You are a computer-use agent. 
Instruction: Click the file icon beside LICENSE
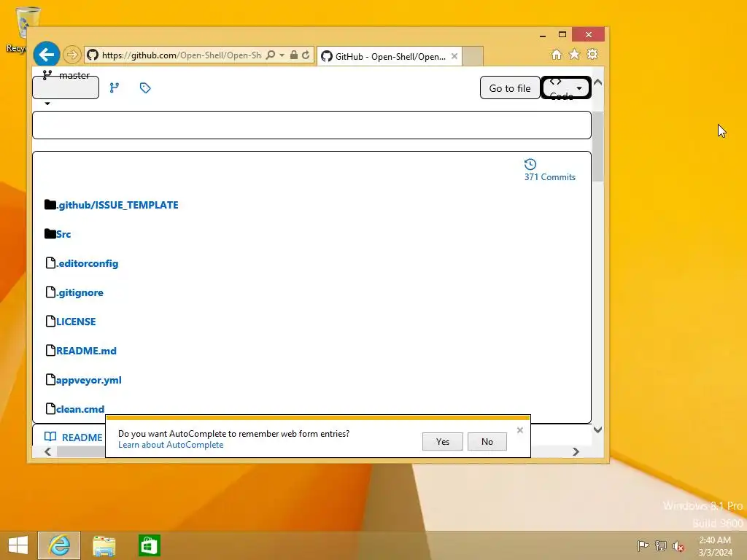(50, 322)
